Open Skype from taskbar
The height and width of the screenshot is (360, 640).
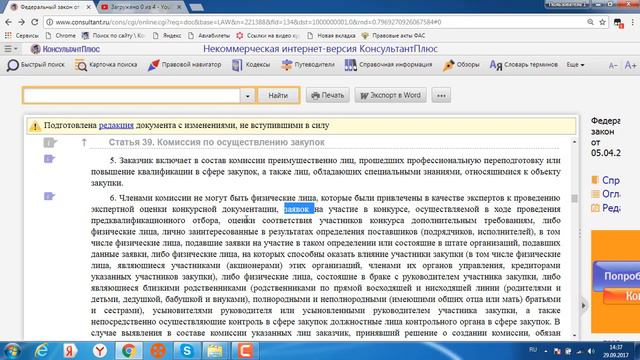[187, 351]
